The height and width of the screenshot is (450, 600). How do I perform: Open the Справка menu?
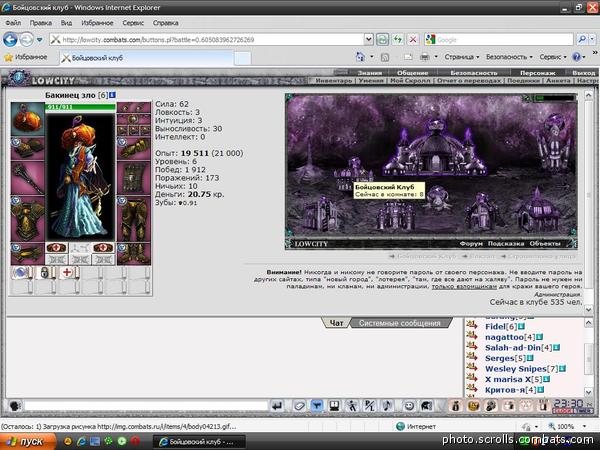click(166, 23)
